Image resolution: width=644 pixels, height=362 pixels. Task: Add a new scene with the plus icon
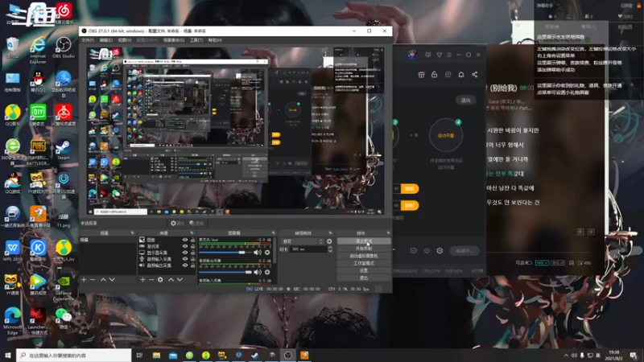tap(84, 279)
